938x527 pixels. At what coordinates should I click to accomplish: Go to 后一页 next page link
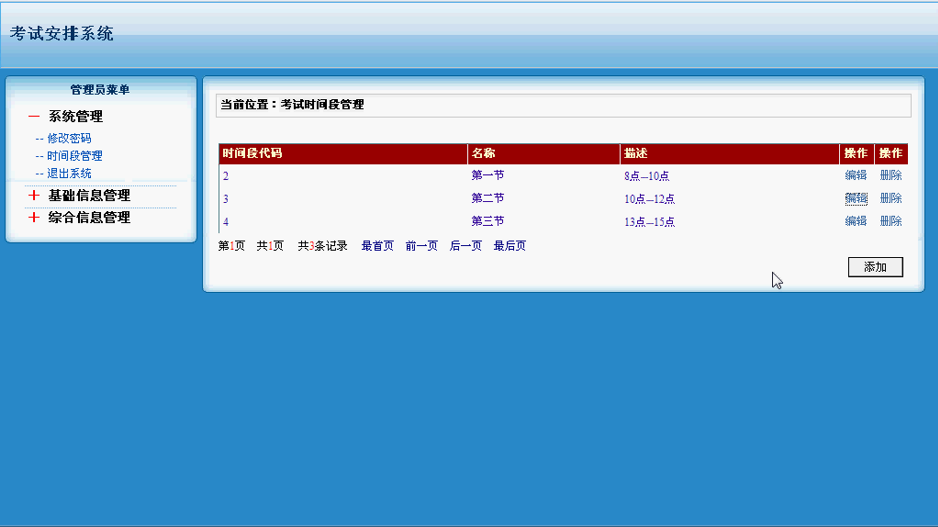click(465, 246)
